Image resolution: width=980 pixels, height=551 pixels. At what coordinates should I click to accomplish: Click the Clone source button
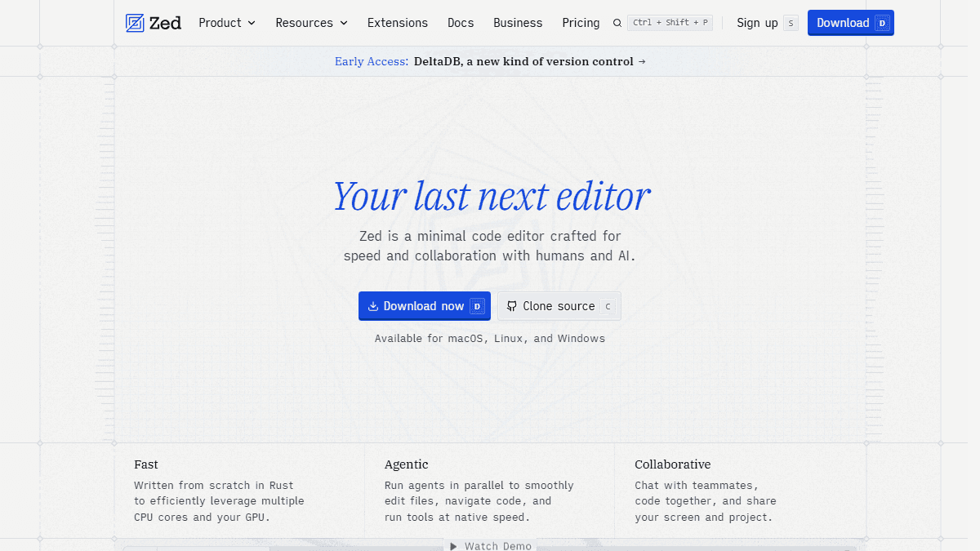point(559,306)
